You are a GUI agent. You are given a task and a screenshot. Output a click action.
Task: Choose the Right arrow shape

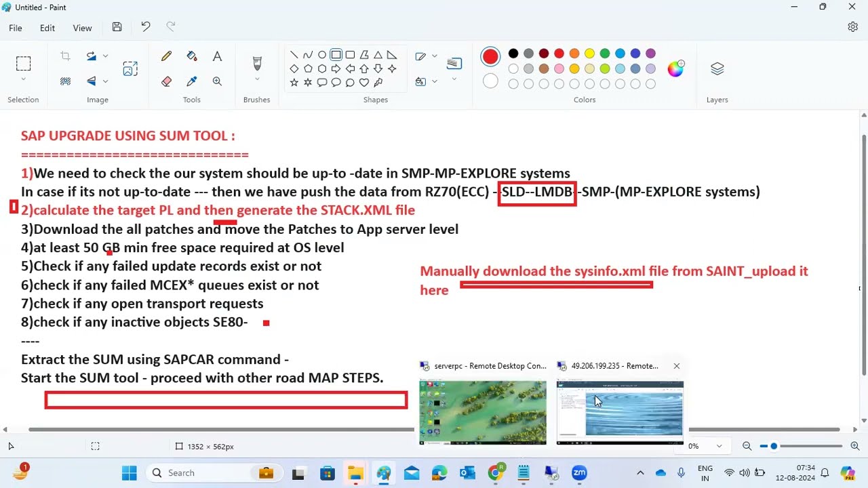click(336, 68)
